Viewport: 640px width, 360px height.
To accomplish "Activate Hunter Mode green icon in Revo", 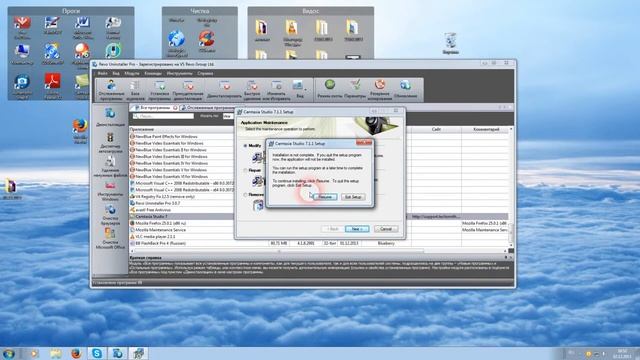I will click(x=330, y=89).
